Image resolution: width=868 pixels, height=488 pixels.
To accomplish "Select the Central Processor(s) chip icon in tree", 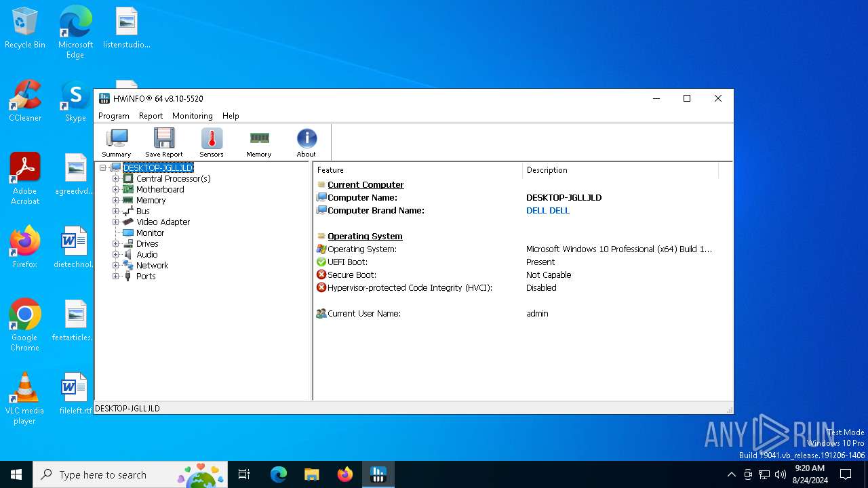I will 127,178.
